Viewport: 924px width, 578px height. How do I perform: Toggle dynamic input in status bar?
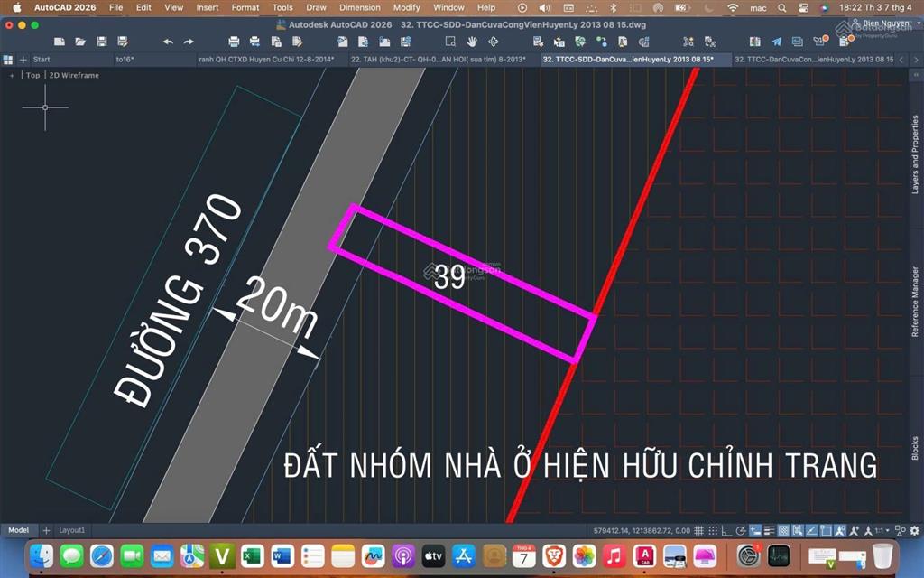tap(755, 530)
